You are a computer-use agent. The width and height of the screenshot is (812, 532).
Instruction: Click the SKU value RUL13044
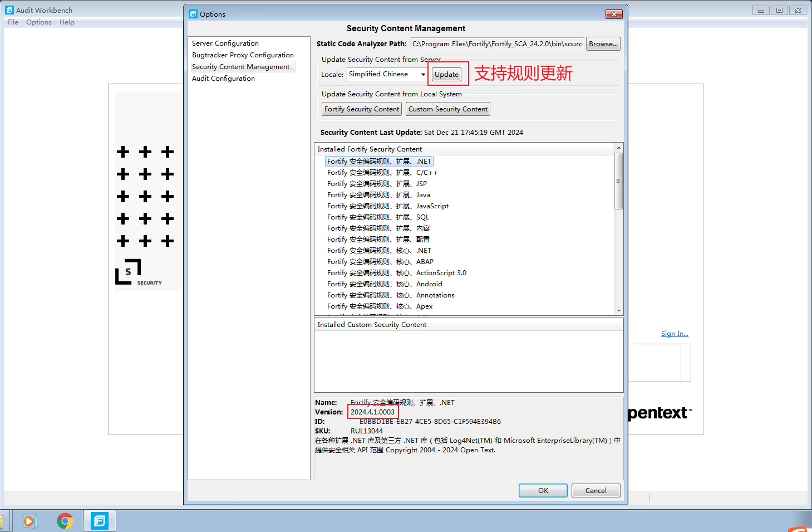[367, 431]
